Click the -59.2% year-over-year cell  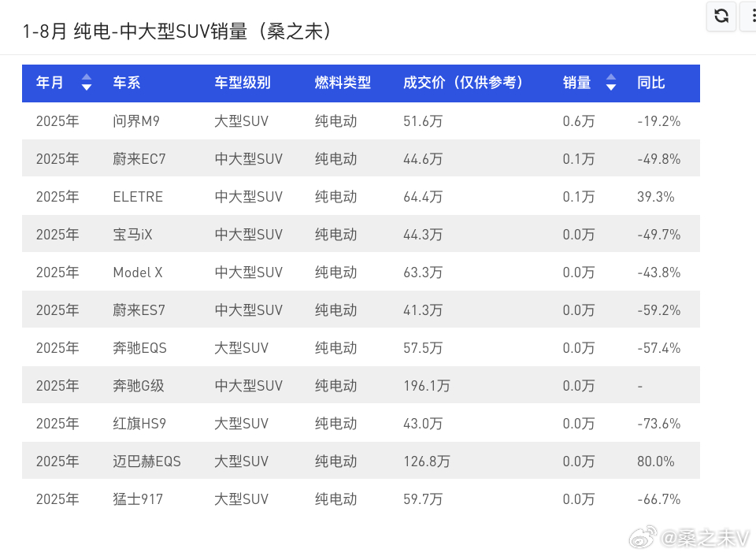coord(658,310)
